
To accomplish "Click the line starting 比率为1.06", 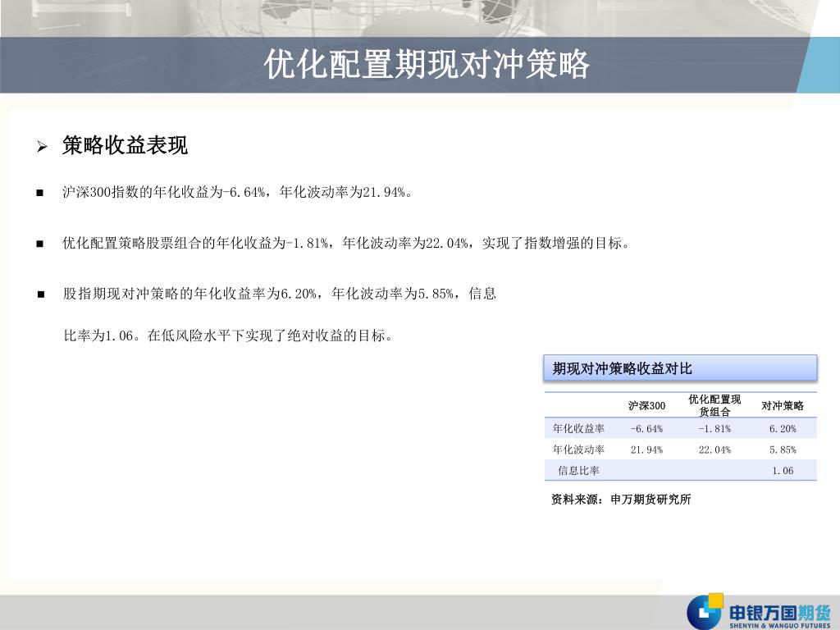I will [x=228, y=336].
